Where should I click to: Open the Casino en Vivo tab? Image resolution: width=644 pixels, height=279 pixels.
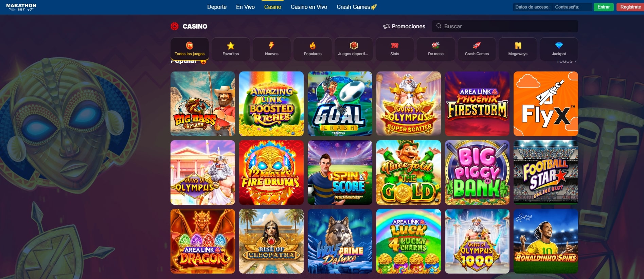[x=309, y=7]
